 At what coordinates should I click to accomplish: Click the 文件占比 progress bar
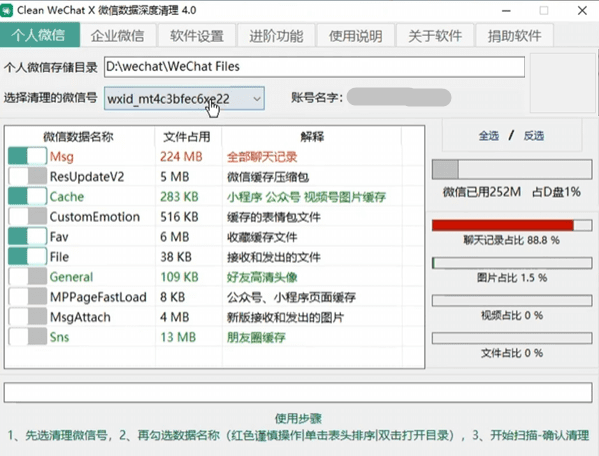(x=512, y=338)
